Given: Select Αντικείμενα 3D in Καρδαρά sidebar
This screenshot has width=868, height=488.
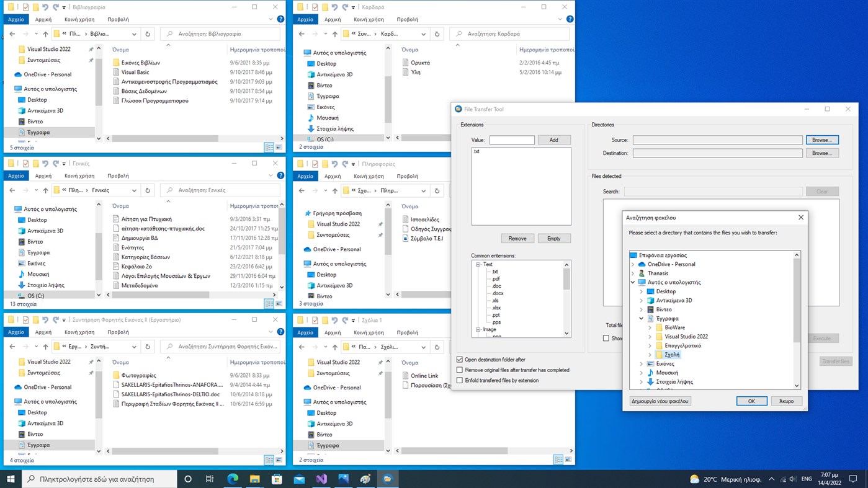Looking at the screenshot, I should 334,74.
